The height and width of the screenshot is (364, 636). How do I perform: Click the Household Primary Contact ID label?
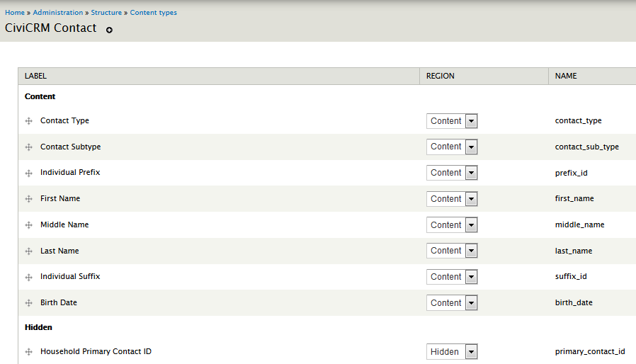click(x=96, y=351)
